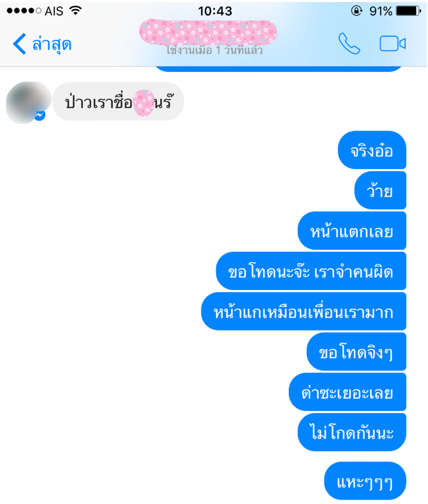This screenshot has height=504, width=428.
Task: Tap the rotation lock status icon
Action: (x=356, y=11)
